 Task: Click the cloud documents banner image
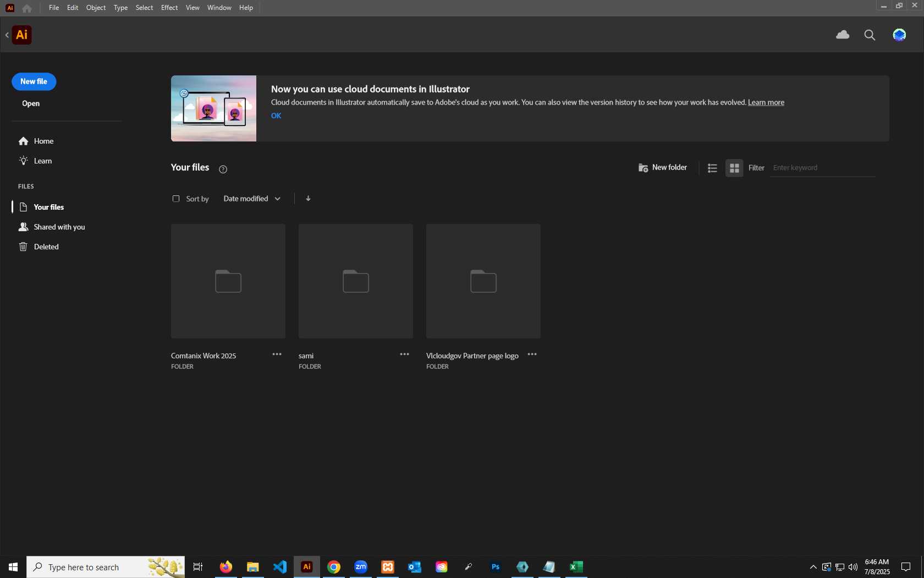pos(213,108)
